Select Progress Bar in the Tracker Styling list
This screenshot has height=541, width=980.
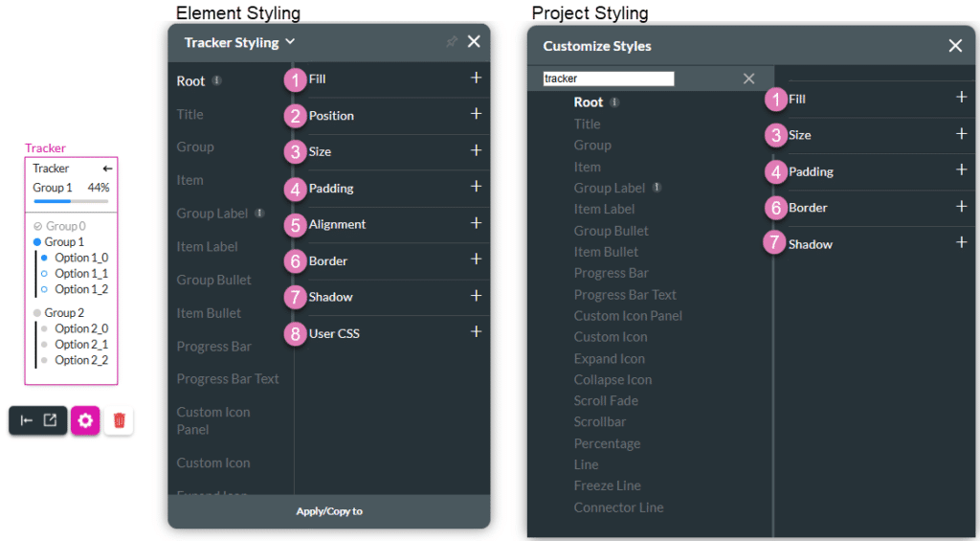tap(213, 346)
